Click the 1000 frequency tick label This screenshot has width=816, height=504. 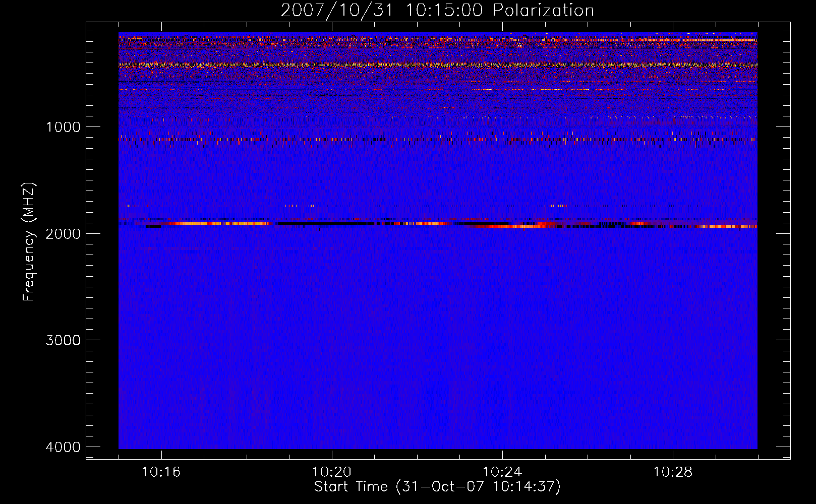pos(63,127)
